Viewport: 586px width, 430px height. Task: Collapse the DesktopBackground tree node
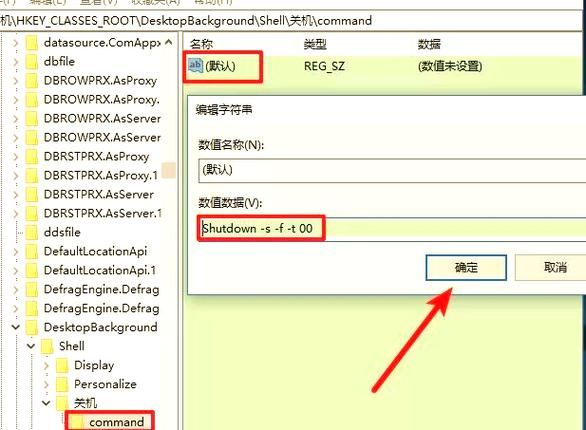point(16,327)
